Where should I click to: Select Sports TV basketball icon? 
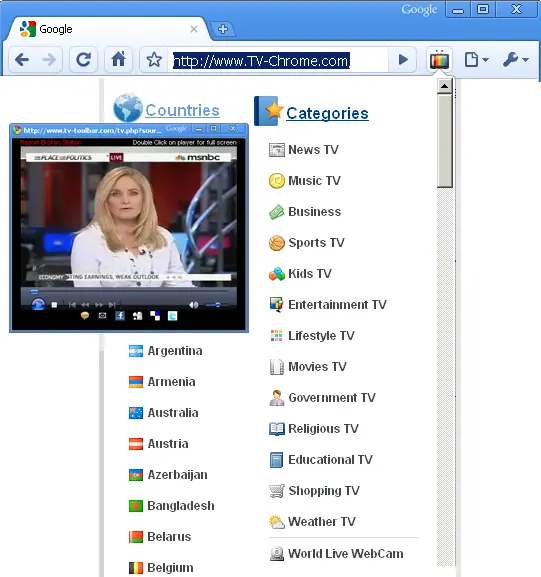click(x=276, y=243)
